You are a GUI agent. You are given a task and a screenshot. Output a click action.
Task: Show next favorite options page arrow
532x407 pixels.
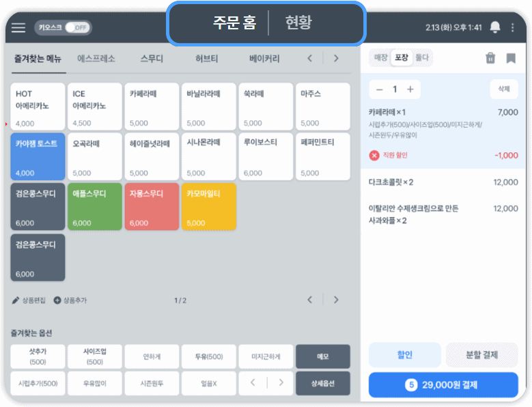click(x=281, y=382)
